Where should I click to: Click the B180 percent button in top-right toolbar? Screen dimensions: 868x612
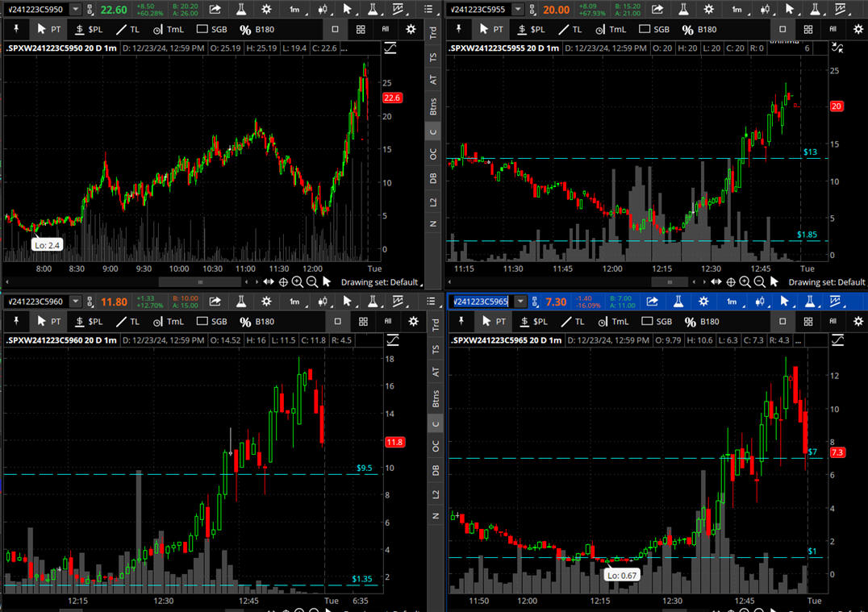pyautogui.click(x=699, y=29)
